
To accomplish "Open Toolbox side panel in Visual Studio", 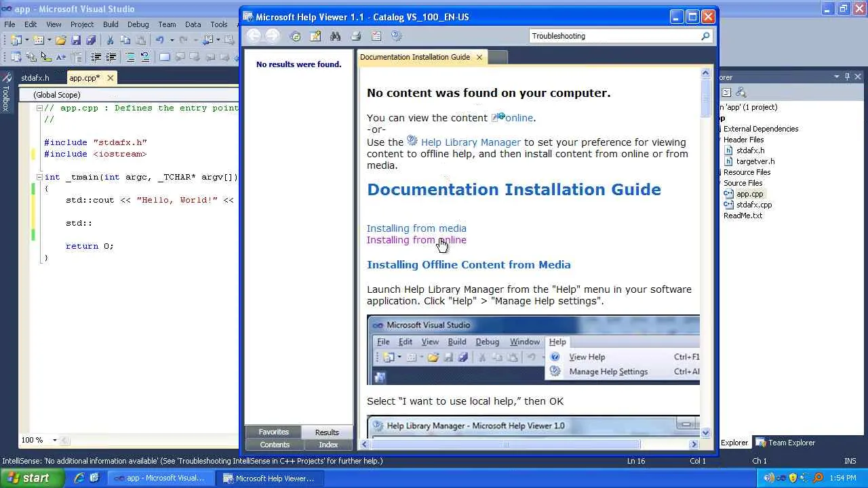I will (6, 92).
